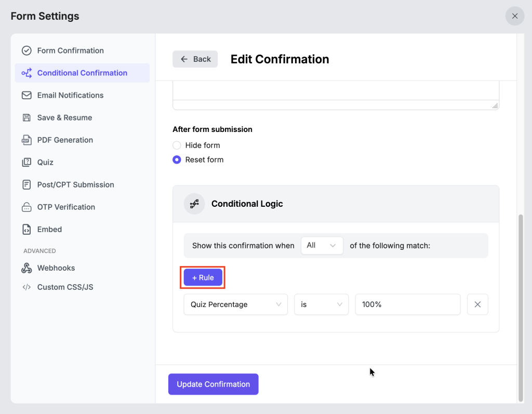Image resolution: width=532 pixels, height=414 pixels.
Task: Select the Reset form radio option
Action: pyautogui.click(x=177, y=159)
